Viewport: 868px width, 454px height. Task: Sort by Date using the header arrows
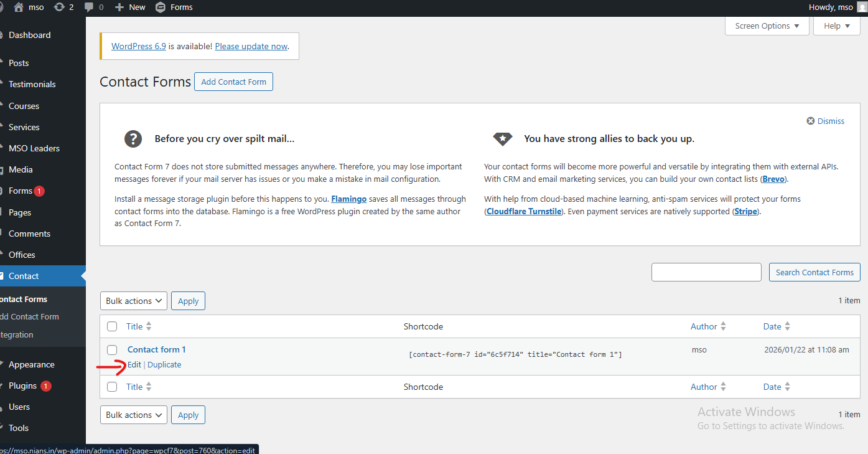click(787, 326)
